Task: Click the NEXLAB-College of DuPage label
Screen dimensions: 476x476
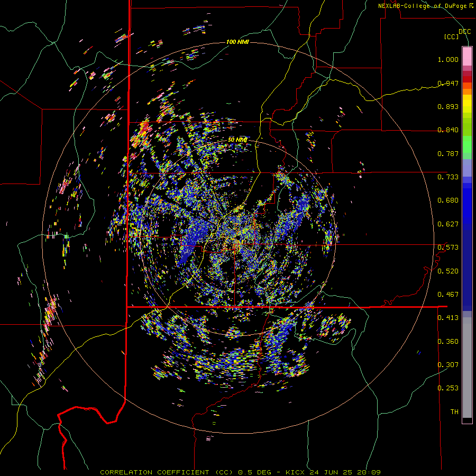Action: point(422,6)
